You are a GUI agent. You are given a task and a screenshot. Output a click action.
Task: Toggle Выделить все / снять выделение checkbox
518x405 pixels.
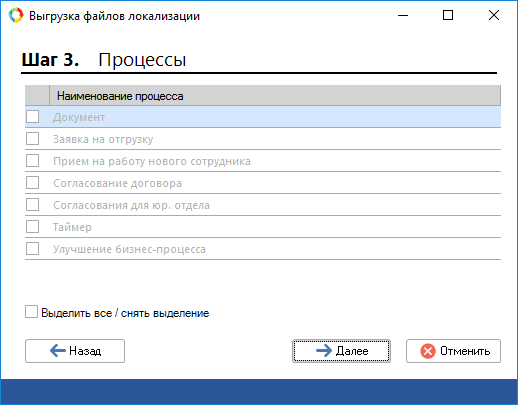(31, 312)
